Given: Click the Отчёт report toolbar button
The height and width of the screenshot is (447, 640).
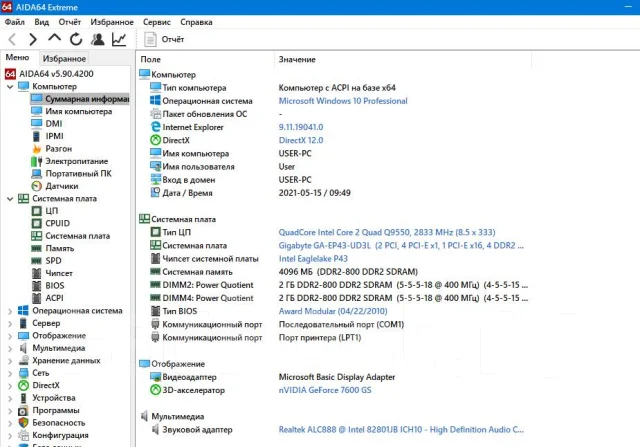Looking at the screenshot, I should click(x=164, y=40).
